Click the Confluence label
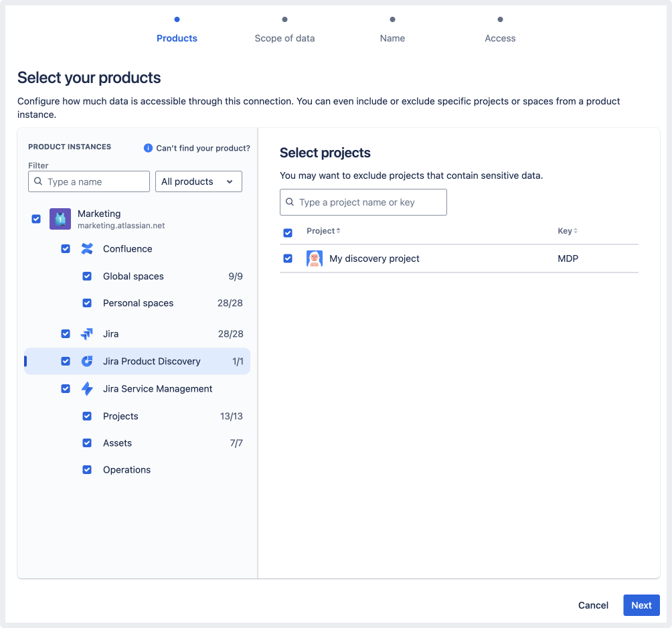Image resolution: width=672 pixels, height=628 pixels. 127,248
